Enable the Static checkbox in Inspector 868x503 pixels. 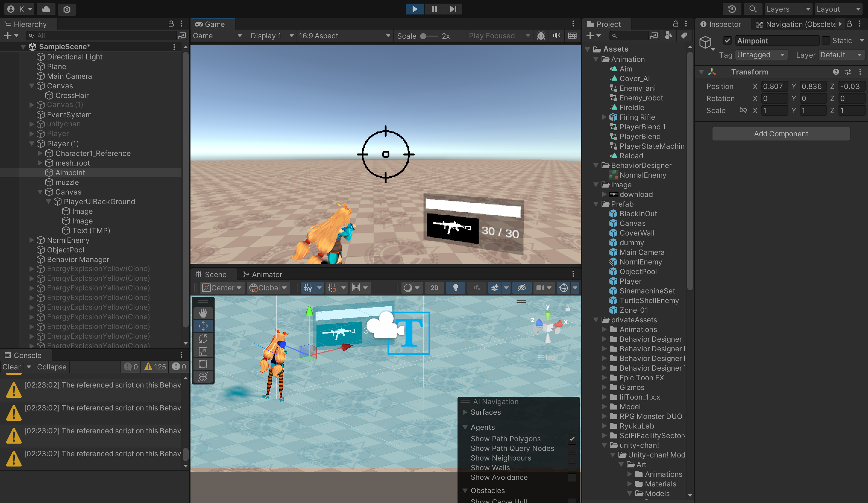(826, 41)
